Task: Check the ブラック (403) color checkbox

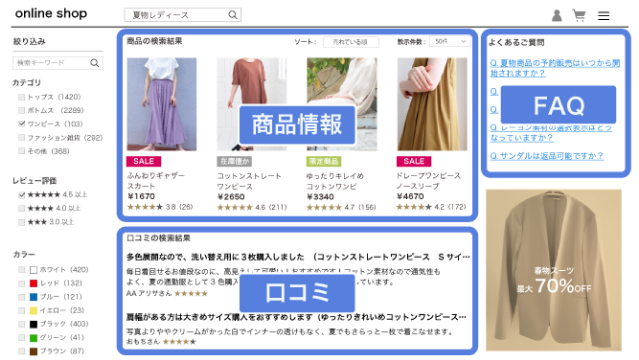Action: pyautogui.click(x=21, y=324)
